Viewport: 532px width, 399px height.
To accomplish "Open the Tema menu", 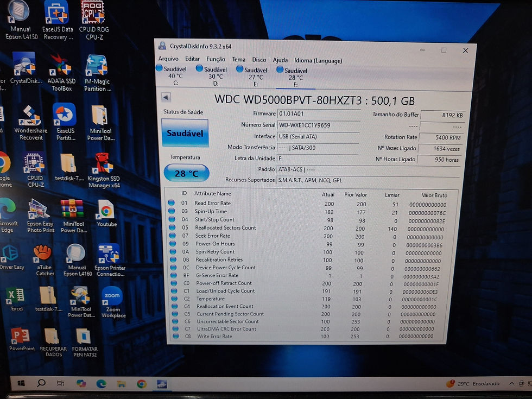I will click(239, 59).
